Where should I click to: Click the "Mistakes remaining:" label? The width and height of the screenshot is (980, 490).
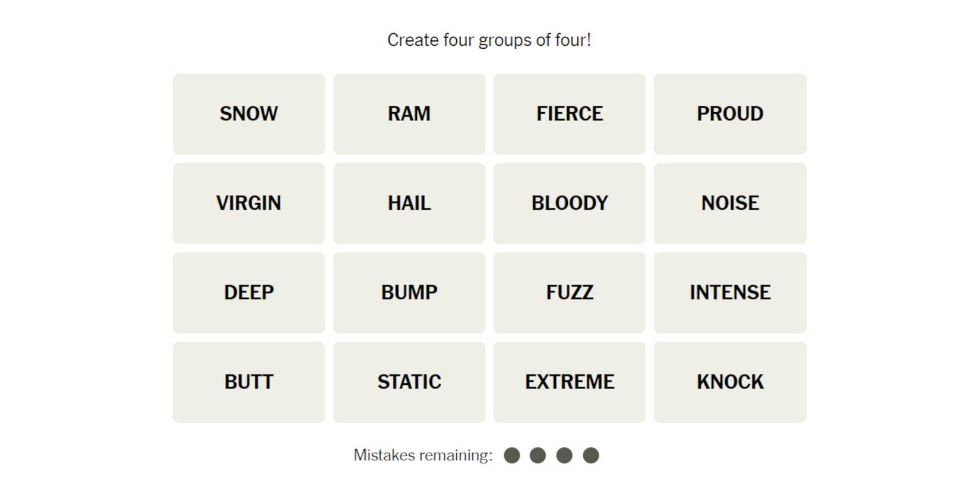(423, 456)
